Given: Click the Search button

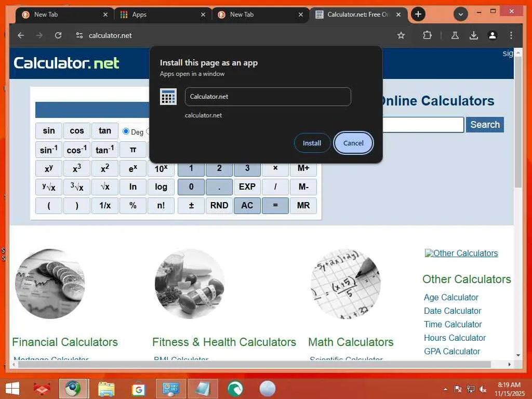Looking at the screenshot, I should [x=485, y=125].
